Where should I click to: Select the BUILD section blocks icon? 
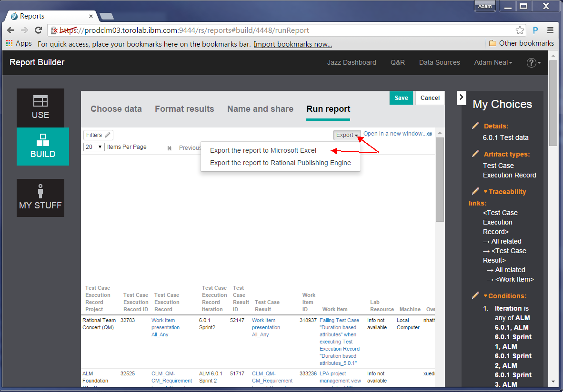(x=43, y=140)
